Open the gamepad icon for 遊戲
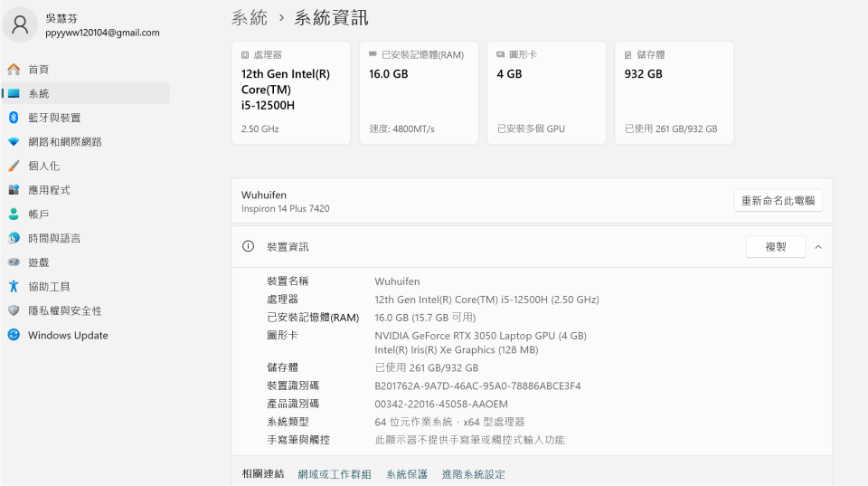 point(14,262)
